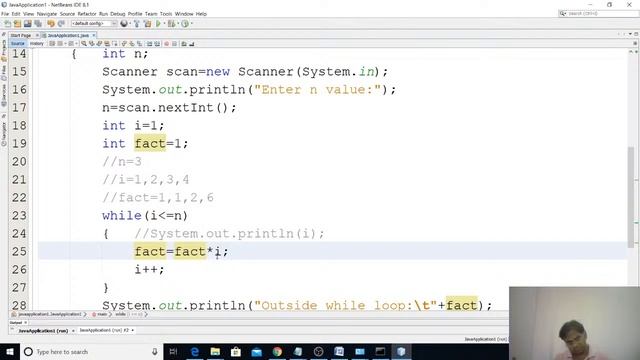Click the New Project toolbar icon
Screen dimensions: 640x360
click(17, 24)
